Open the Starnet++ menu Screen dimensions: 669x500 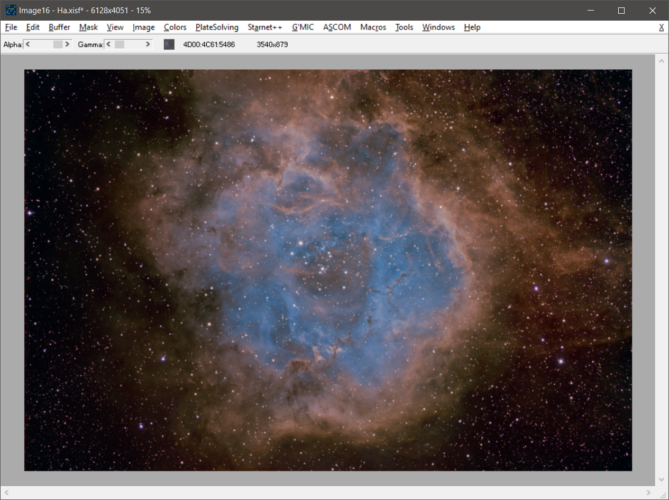265,27
